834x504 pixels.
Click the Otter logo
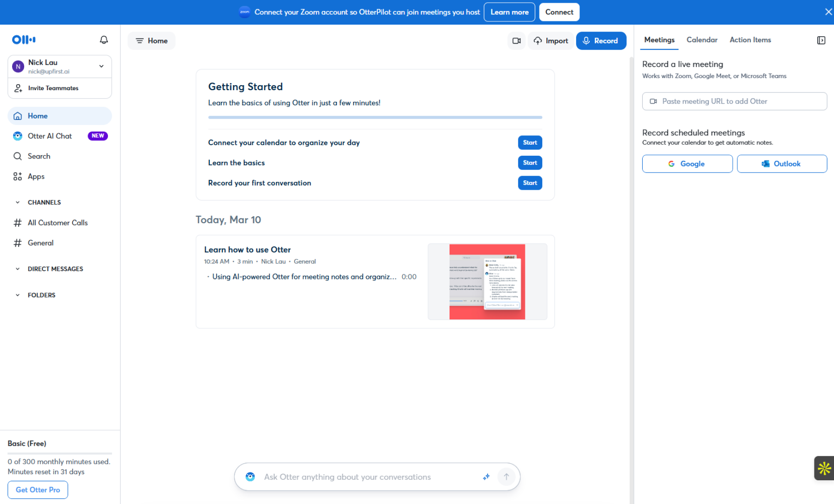24,40
